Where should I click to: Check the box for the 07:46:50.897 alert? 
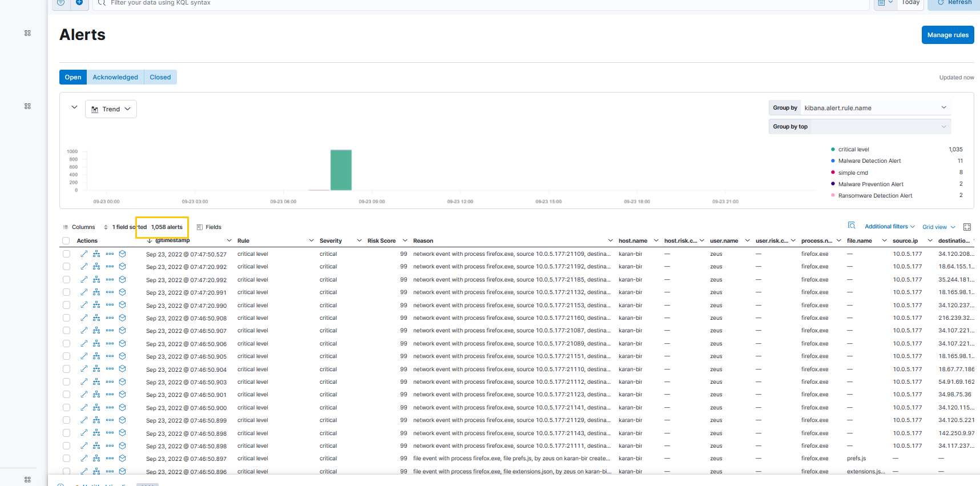[x=66, y=459]
